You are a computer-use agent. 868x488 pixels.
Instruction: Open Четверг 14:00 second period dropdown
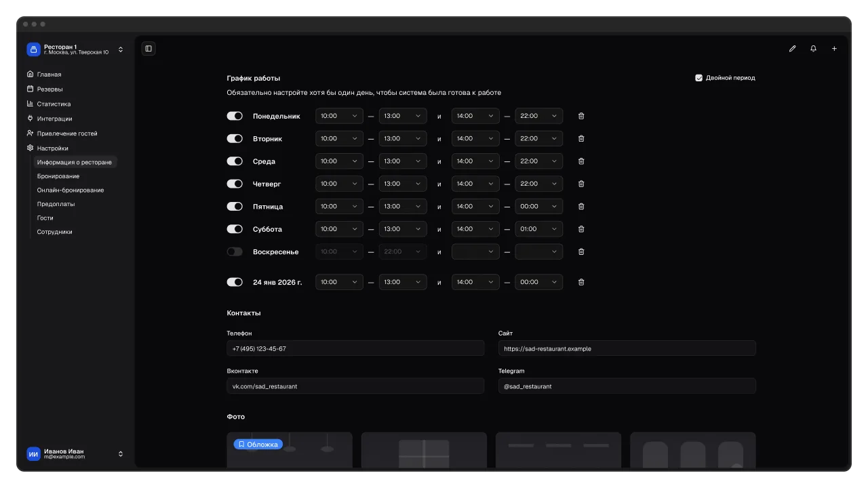coord(475,184)
